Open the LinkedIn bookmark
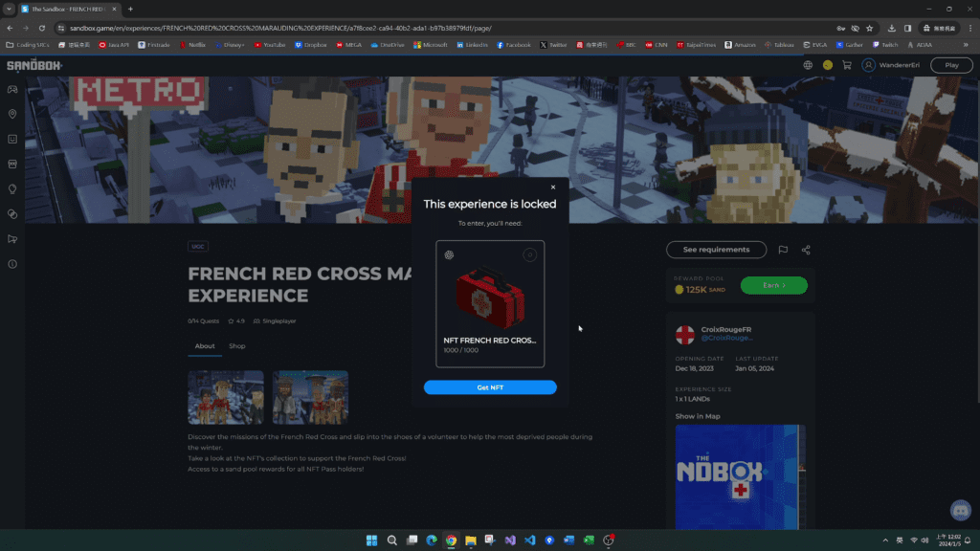Viewport: 980px width, 551px height. pyautogui.click(x=472, y=45)
